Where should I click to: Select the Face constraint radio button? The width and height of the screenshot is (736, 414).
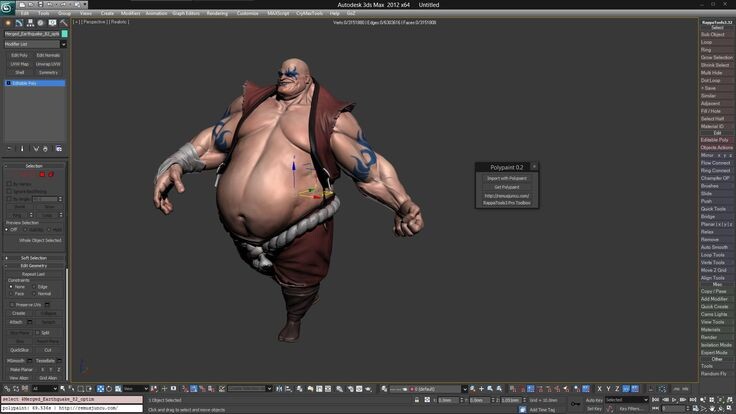point(11,294)
